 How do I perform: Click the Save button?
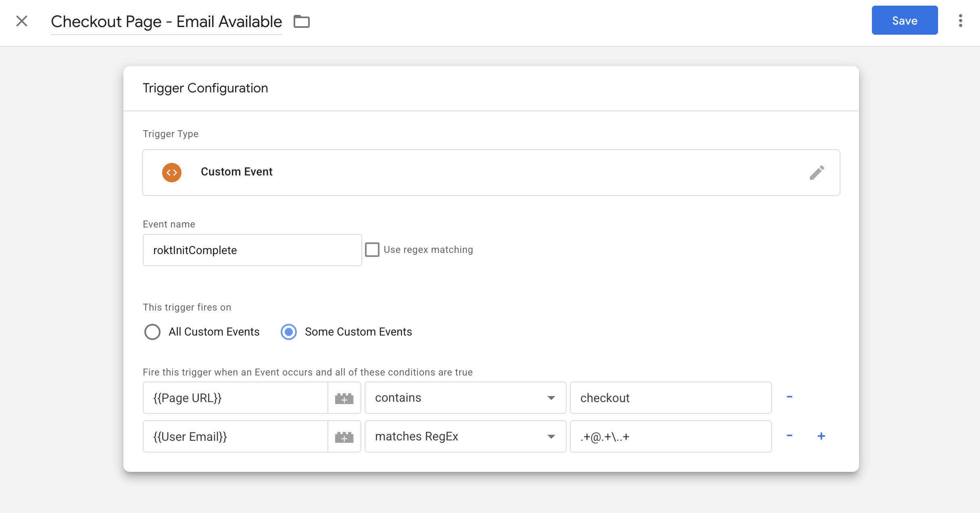click(904, 20)
